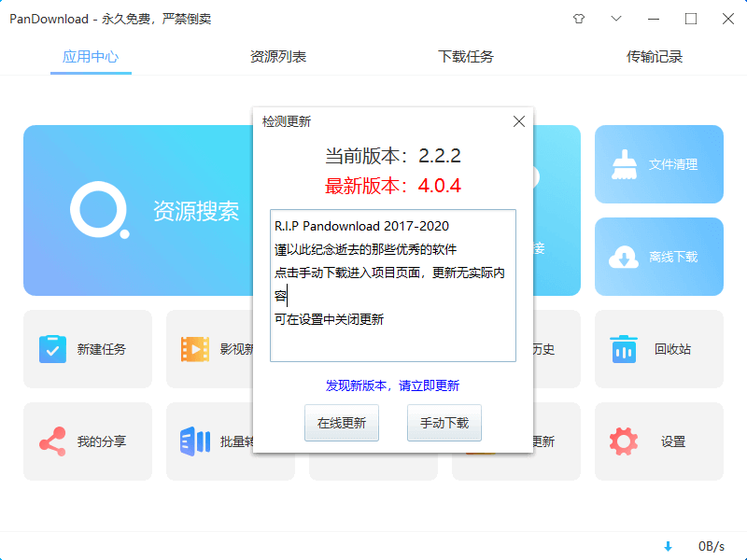Open the 回收站 trash bin icon

[624, 349]
